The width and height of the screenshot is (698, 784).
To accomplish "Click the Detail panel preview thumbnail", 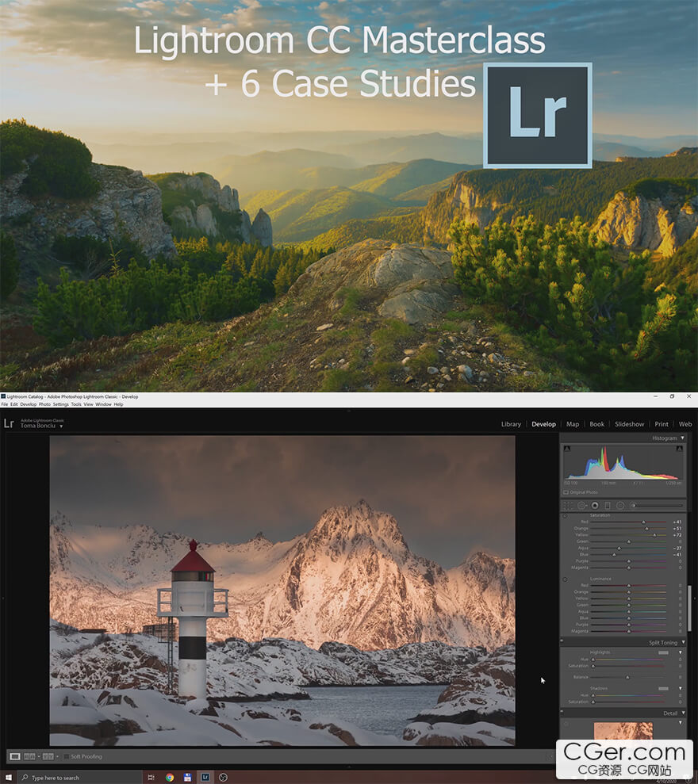I will pyautogui.click(x=623, y=730).
